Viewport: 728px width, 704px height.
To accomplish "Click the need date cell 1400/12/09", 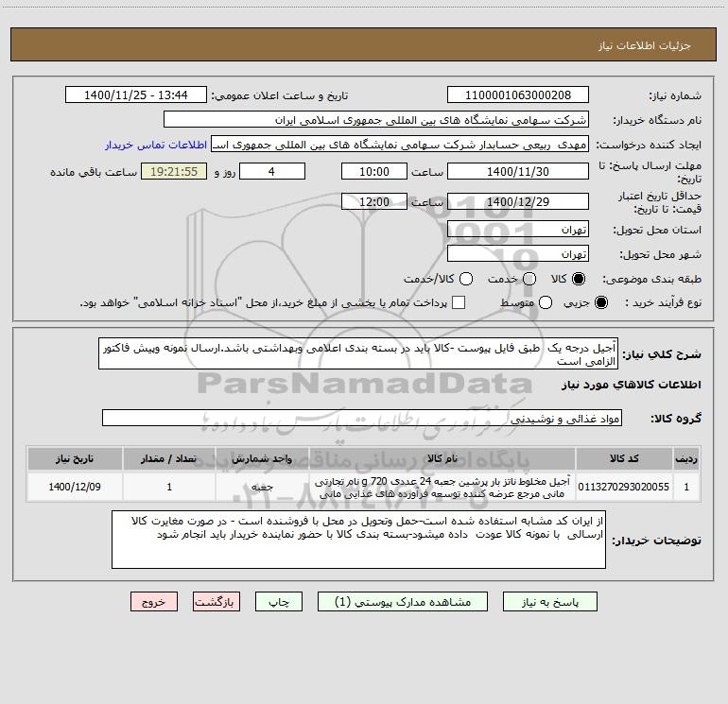I will pos(75,487).
